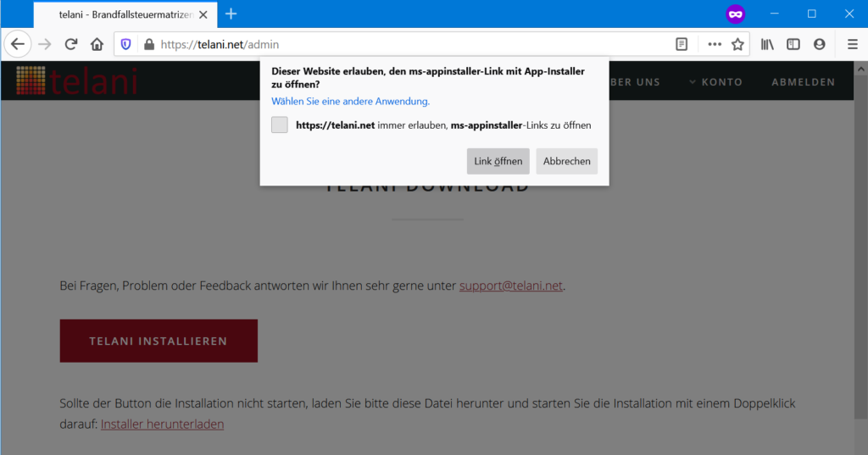Click the page vertical scrollbar
868x455 pixels.
point(860,247)
